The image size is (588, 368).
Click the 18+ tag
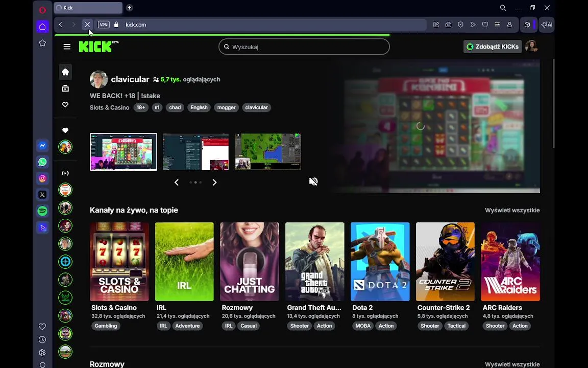tap(141, 107)
